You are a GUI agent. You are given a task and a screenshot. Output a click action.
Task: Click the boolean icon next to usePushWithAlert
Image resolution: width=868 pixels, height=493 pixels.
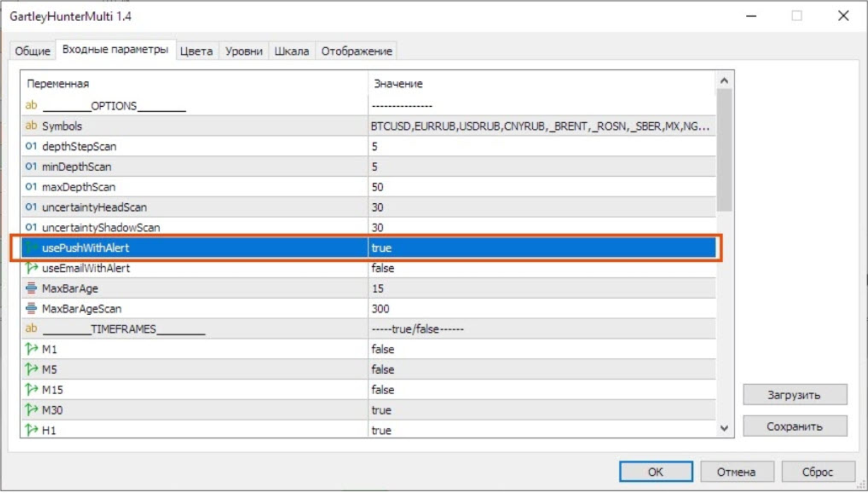pos(31,248)
